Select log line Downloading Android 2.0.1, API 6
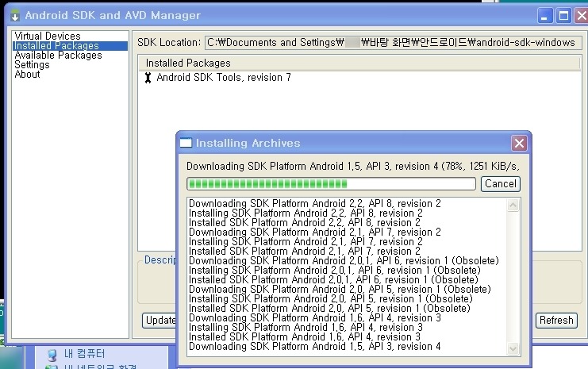This screenshot has width=588, height=369. (x=344, y=260)
